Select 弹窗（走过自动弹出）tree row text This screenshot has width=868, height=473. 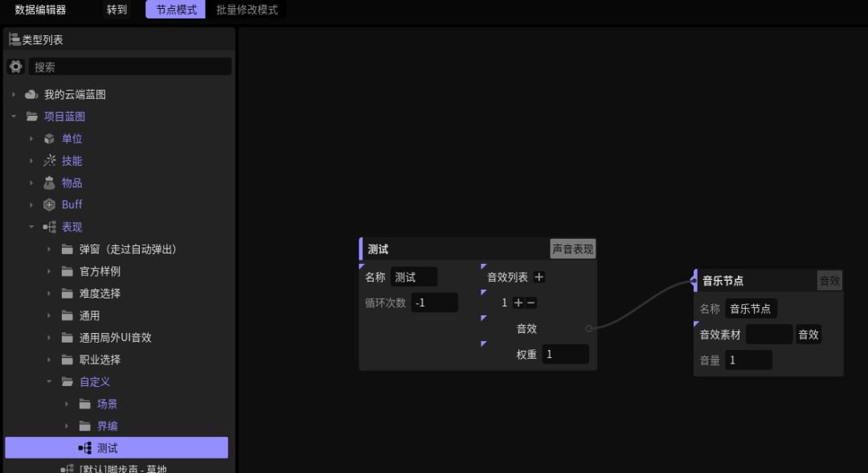click(129, 249)
